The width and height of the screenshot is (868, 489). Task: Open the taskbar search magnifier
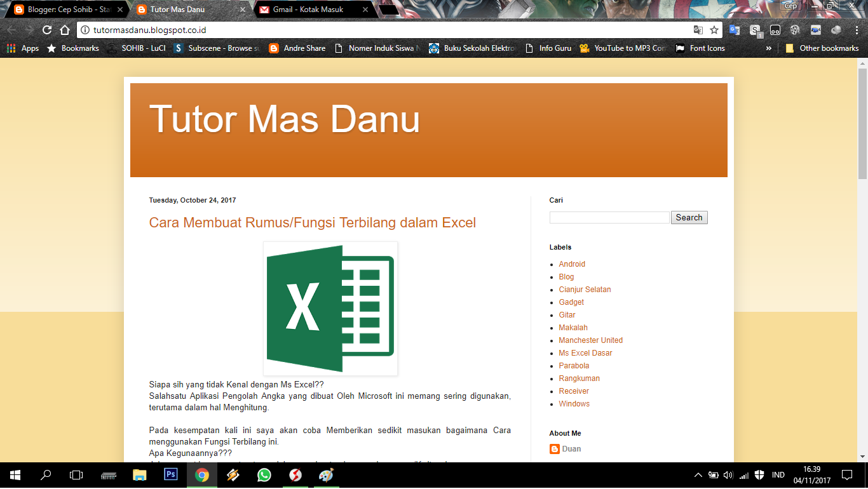click(x=46, y=474)
